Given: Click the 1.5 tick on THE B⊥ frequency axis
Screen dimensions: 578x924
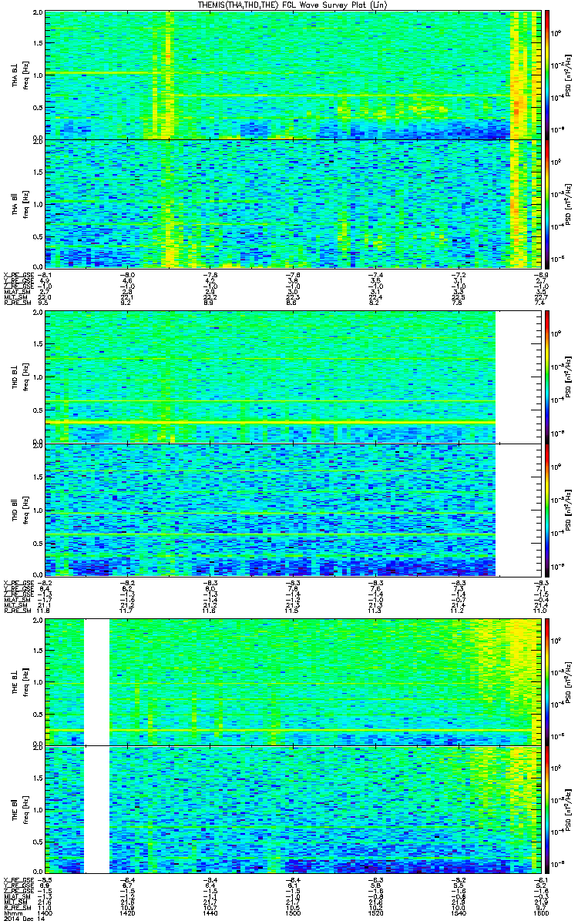Looking at the screenshot, I should pos(37,651).
